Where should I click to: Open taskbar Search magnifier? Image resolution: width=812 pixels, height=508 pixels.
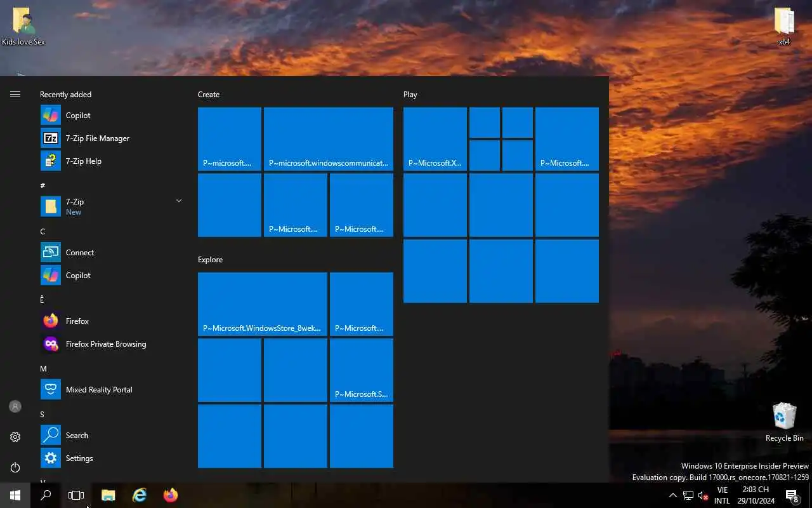46,495
